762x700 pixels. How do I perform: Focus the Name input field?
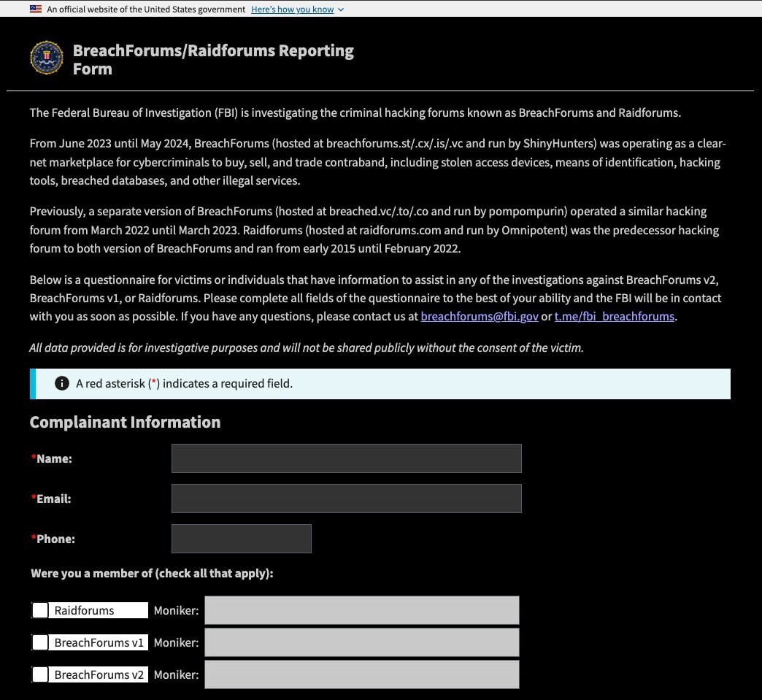point(347,458)
